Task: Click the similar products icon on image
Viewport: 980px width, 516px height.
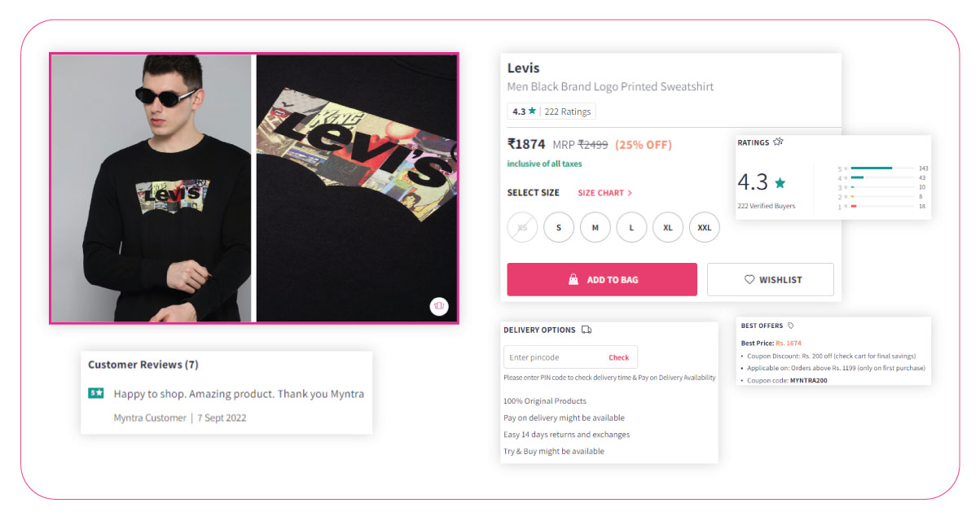Action: click(439, 306)
